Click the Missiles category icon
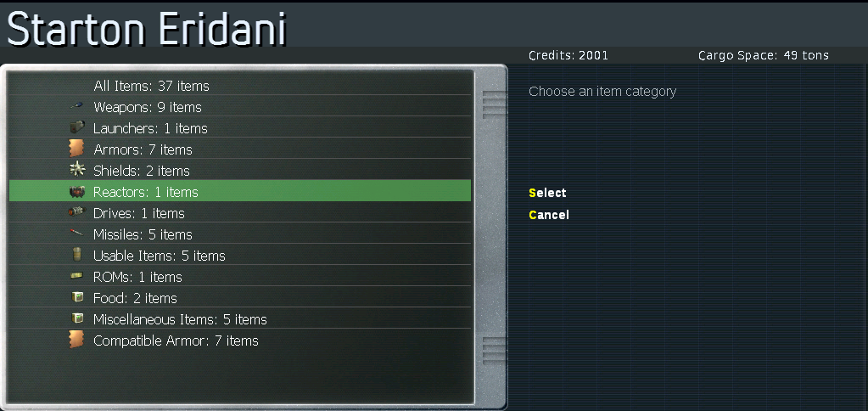 pyautogui.click(x=77, y=234)
